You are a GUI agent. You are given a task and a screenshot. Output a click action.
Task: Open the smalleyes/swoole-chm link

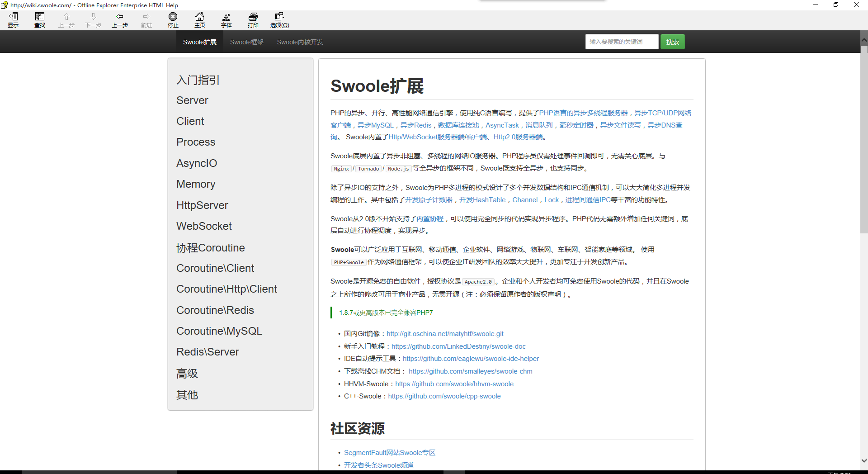(x=471, y=371)
